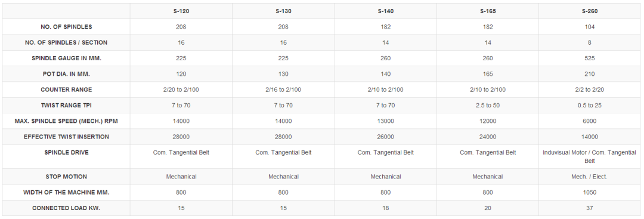Click the 2/2 to 2/20 counter range cell
Image resolution: width=644 pixels, height=219 pixels.
tap(589, 90)
